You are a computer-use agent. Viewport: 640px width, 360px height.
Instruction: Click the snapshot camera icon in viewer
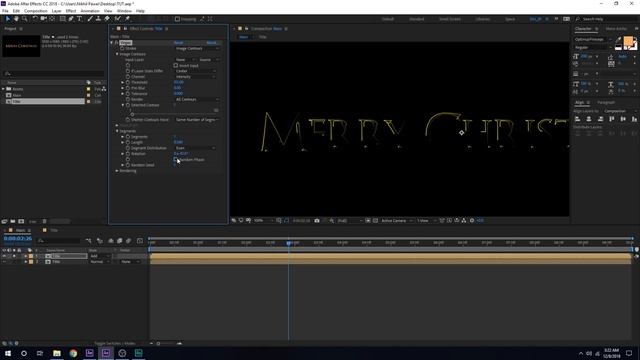tap(317, 220)
